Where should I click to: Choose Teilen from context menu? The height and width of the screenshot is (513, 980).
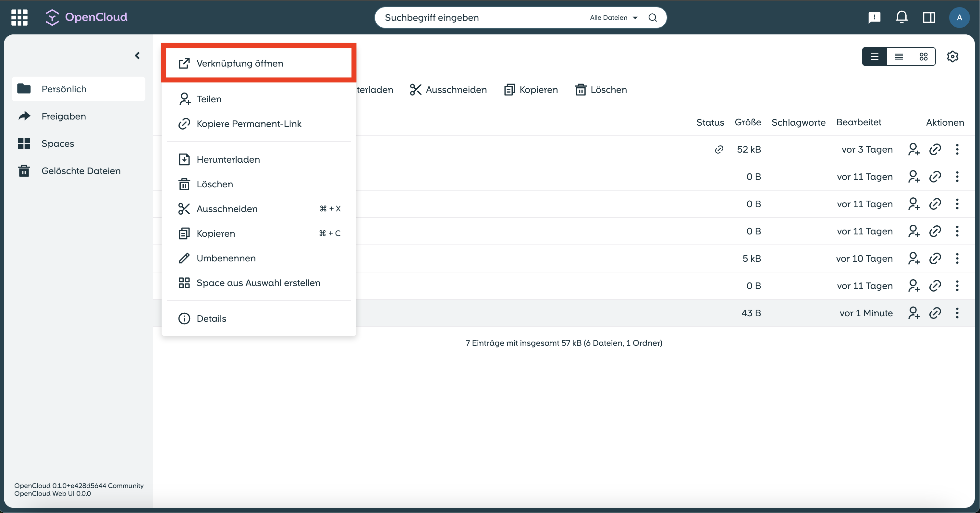point(259,99)
